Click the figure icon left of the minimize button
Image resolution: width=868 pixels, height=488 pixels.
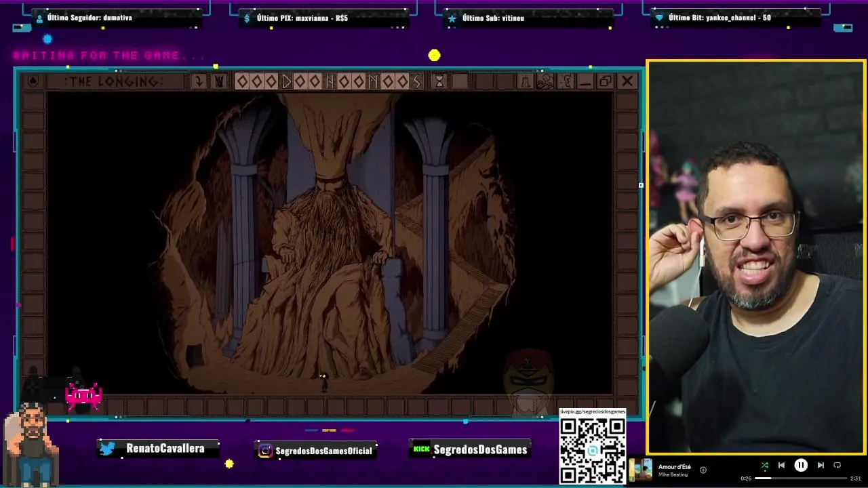566,81
